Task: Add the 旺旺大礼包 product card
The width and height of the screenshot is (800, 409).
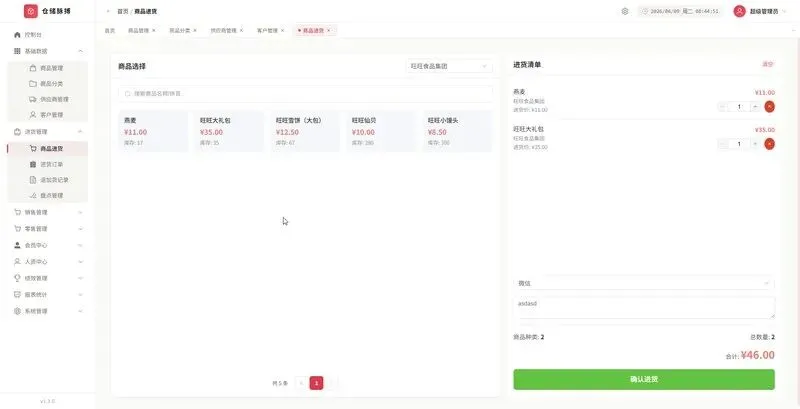Action: pos(229,131)
